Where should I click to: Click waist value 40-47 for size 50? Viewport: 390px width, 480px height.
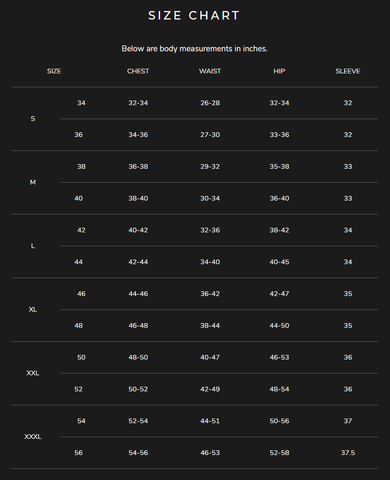tap(210, 357)
